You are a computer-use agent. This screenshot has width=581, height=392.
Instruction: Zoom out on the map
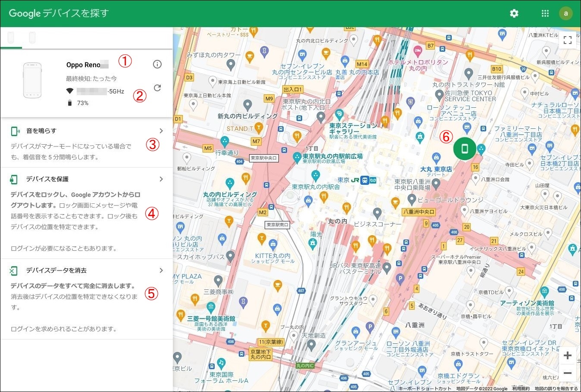(x=568, y=373)
